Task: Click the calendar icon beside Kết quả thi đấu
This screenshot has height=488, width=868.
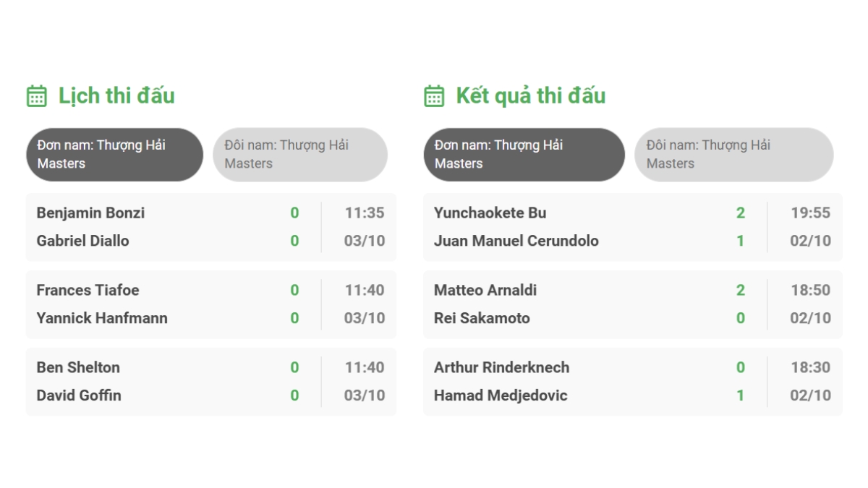Action: point(434,96)
